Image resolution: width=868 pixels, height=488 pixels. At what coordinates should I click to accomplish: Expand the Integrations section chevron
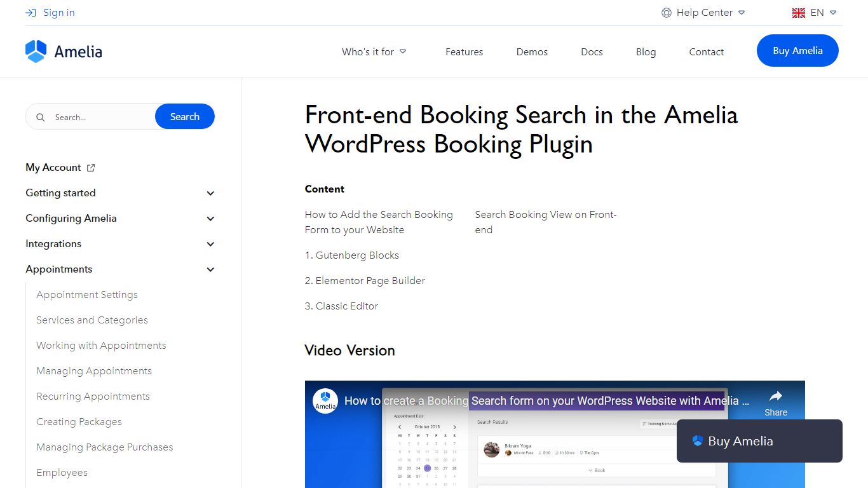211,244
